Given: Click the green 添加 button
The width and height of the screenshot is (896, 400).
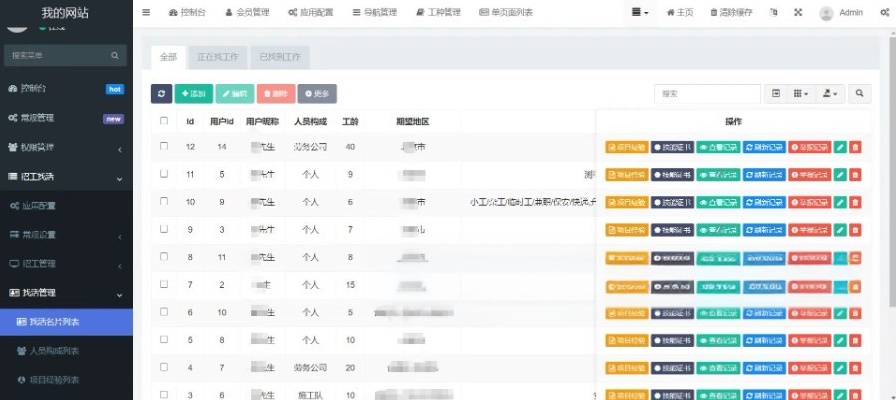Looking at the screenshot, I should click(x=194, y=94).
